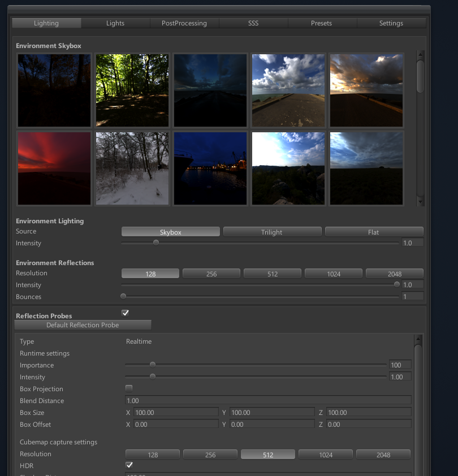This screenshot has height=476, width=458.
Task: Click the skybox list scrollbar handle
Action: (x=420, y=76)
